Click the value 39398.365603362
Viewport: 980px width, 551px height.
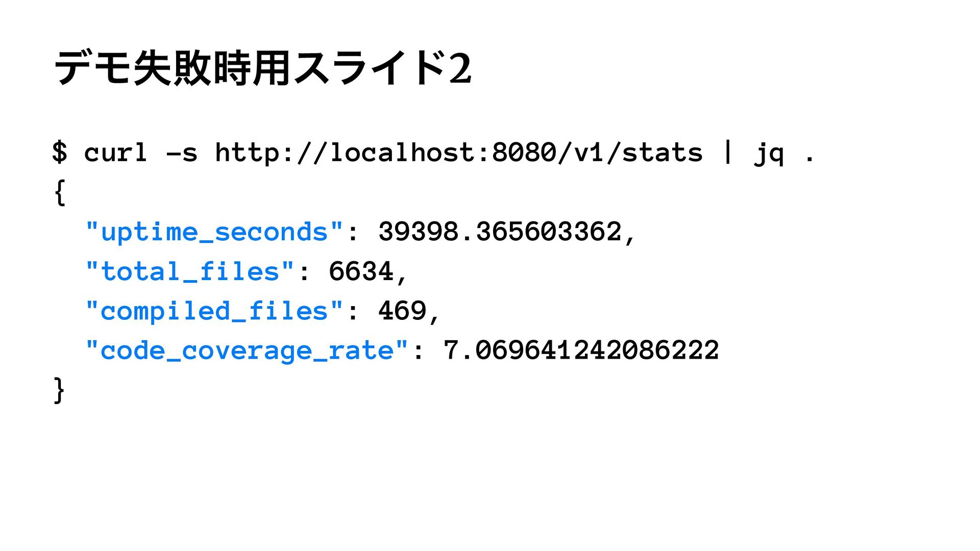[x=500, y=232]
